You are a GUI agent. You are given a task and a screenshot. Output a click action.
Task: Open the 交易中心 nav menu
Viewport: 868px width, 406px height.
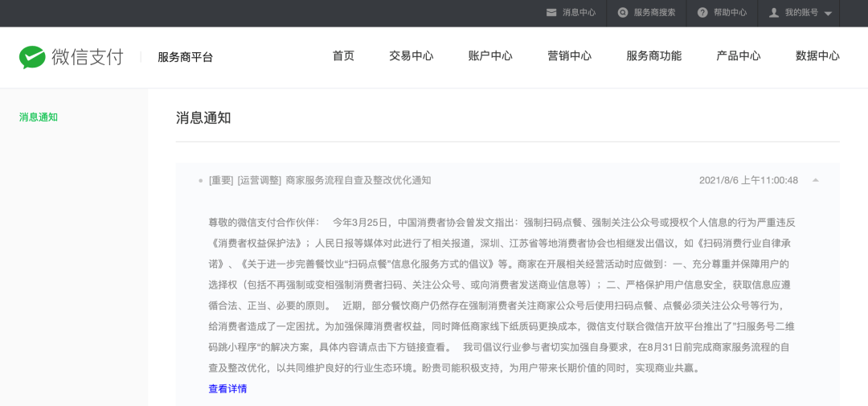click(411, 56)
